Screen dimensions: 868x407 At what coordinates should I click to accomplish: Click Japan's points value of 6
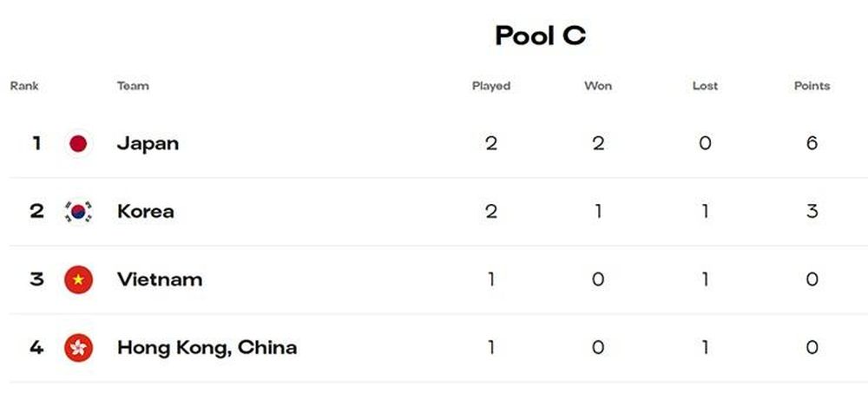coord(812,144)
